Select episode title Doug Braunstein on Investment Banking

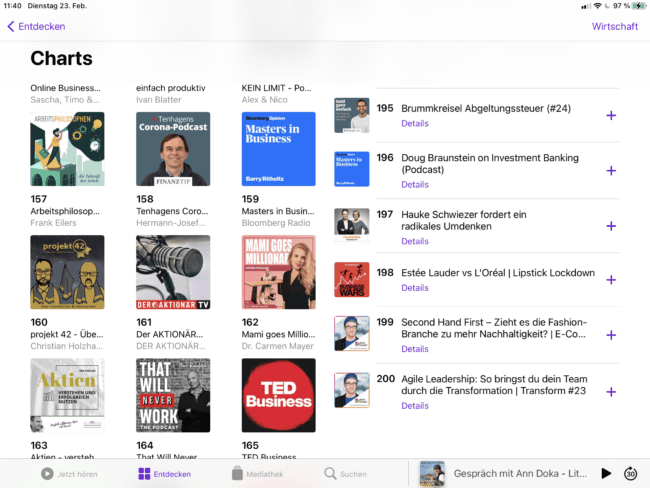point(490,164)
